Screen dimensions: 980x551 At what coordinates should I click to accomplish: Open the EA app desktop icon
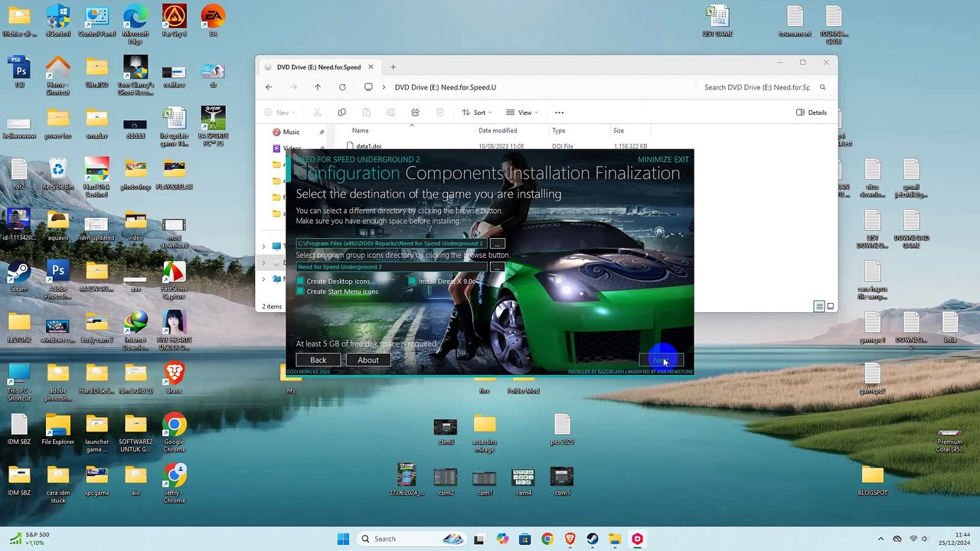(213, 20)
